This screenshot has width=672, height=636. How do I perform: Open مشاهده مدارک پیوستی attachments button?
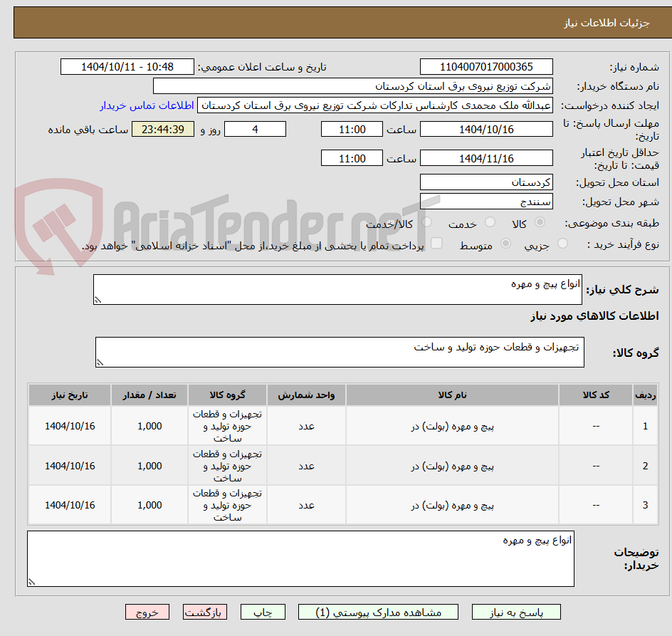[378, 612]
